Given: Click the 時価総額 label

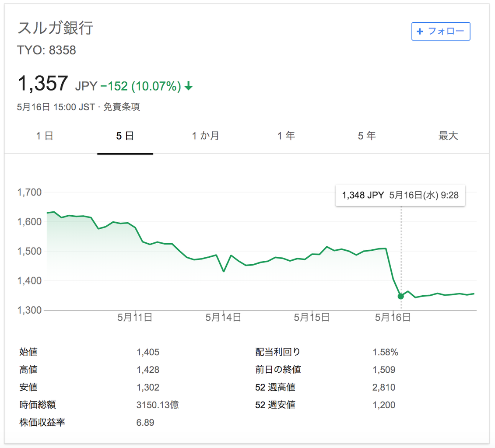Looking at the screenshot, I should (x=38, y=405).
